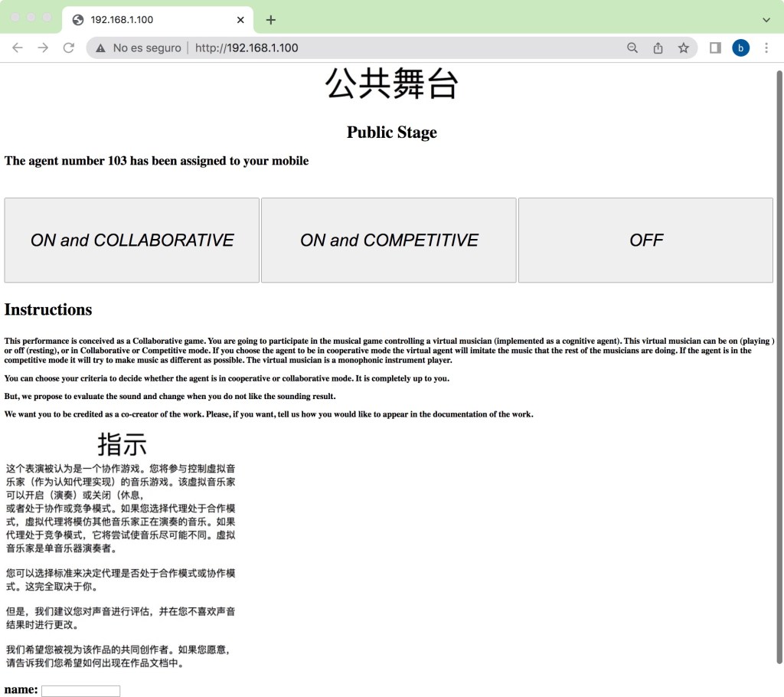The width and height of the screenshot is (784, 697).
Task: Click the zoom magnifier icon in address bar
Action: pos(632,47)
